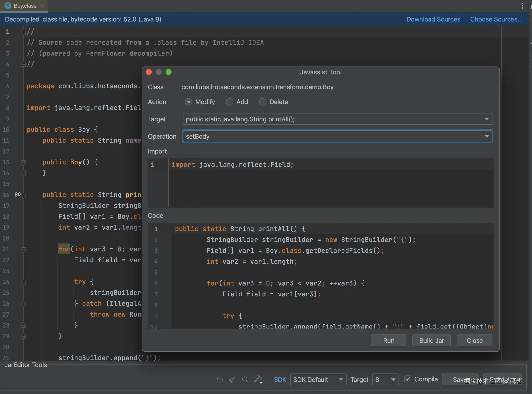The height and width of the screenshot is (394, 532).
Task: Click the Download Sources link
Action: 433,19
